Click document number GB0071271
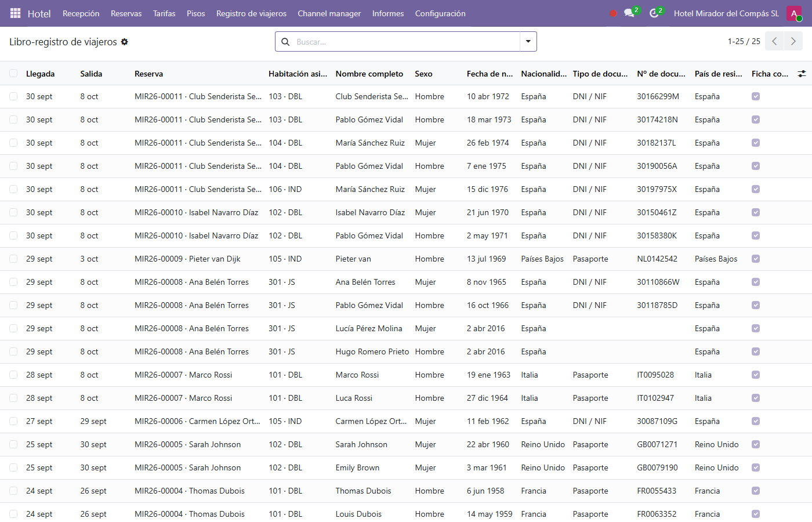The image size is (812, 522). 657,444
